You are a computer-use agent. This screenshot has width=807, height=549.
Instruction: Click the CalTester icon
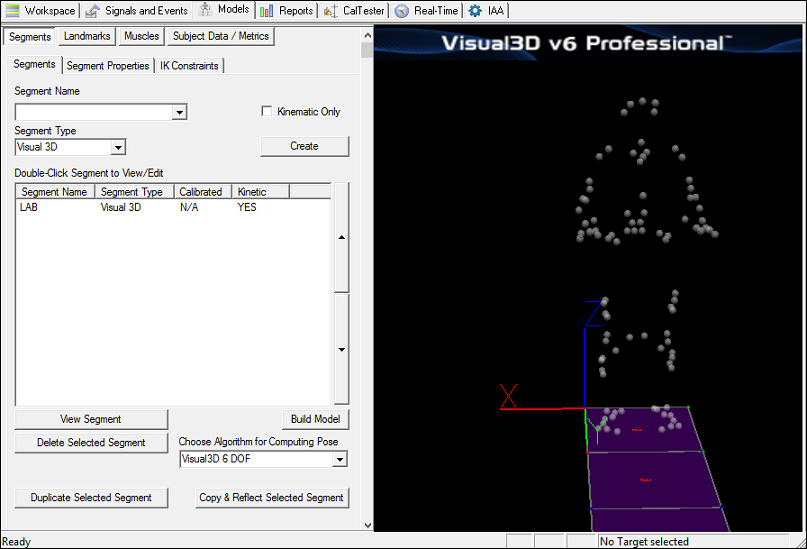click(x=330, y=10)
